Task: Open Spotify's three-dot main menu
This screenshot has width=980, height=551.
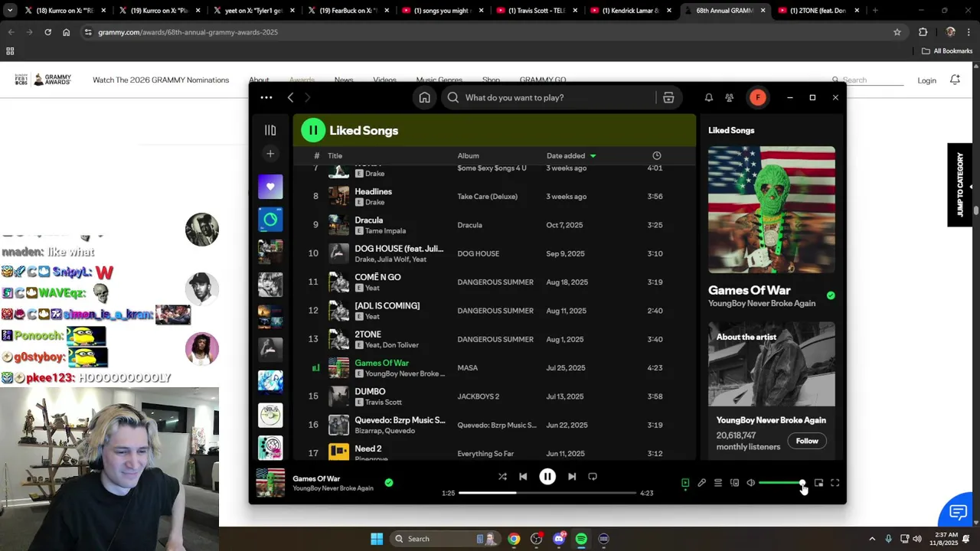Action: (x=266, y=97)
